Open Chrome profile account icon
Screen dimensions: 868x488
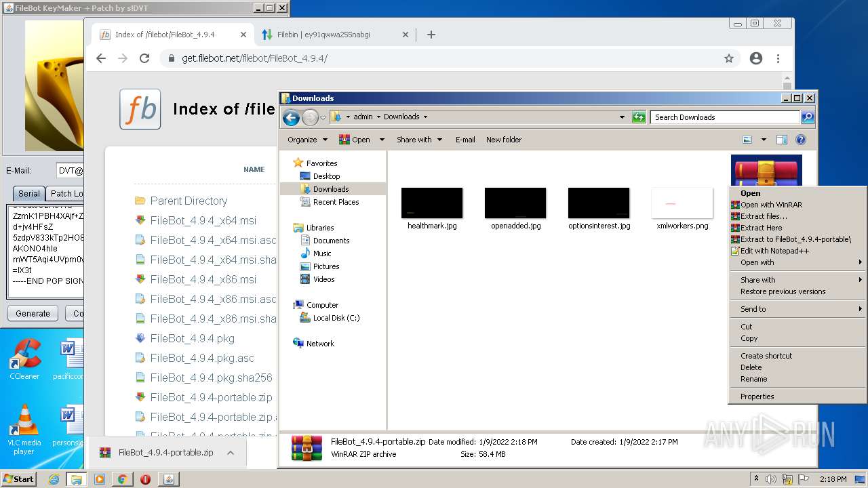(756, 58)
